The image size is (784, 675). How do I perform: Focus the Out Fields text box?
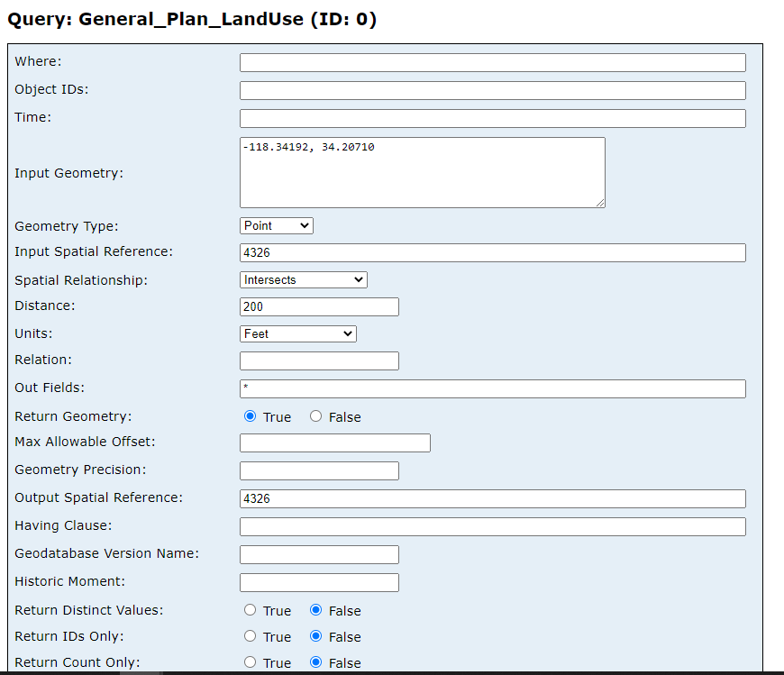492,388
